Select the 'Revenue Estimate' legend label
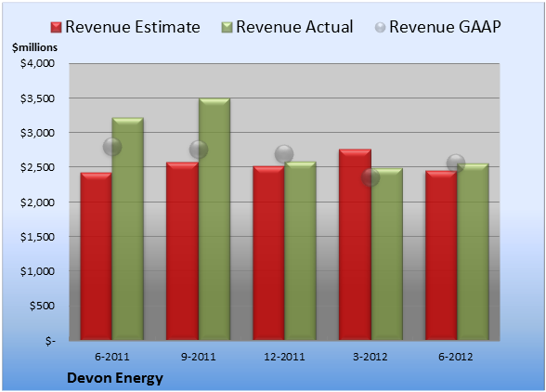Screen dimensions: 546x392 coord(133,27)
